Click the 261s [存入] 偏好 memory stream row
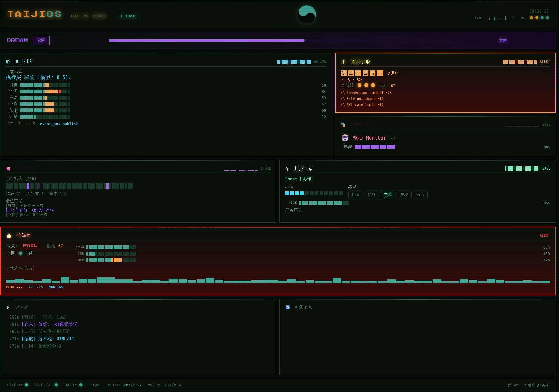 (x=43, y=324)
